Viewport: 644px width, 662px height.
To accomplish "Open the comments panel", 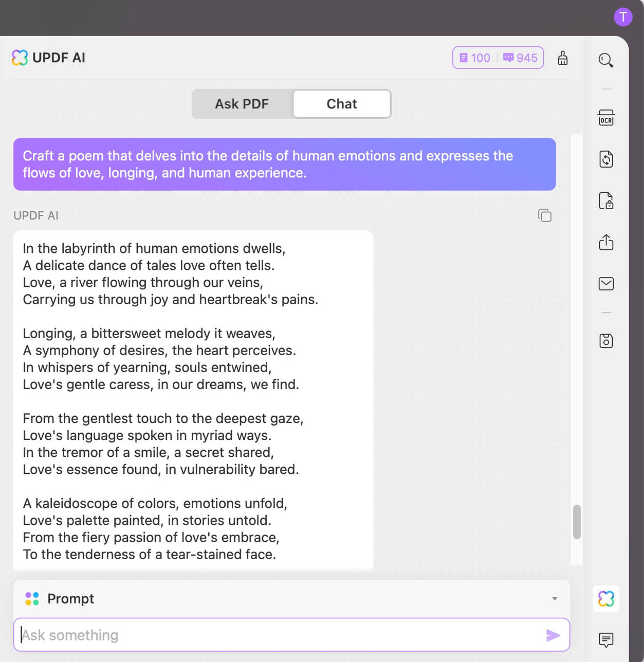I will click(606, 640).
